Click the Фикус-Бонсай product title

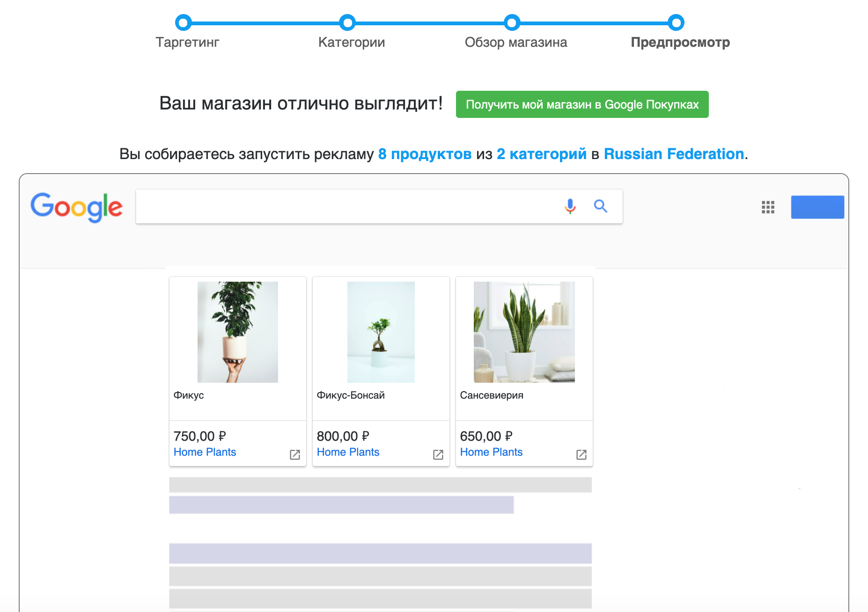coord(351,395)
